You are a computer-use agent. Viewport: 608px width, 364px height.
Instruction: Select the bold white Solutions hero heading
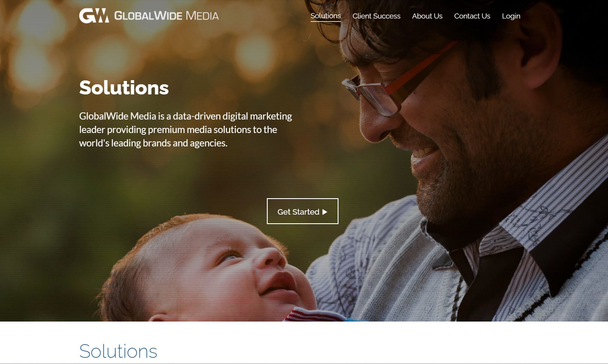click(x=124, y=88)
